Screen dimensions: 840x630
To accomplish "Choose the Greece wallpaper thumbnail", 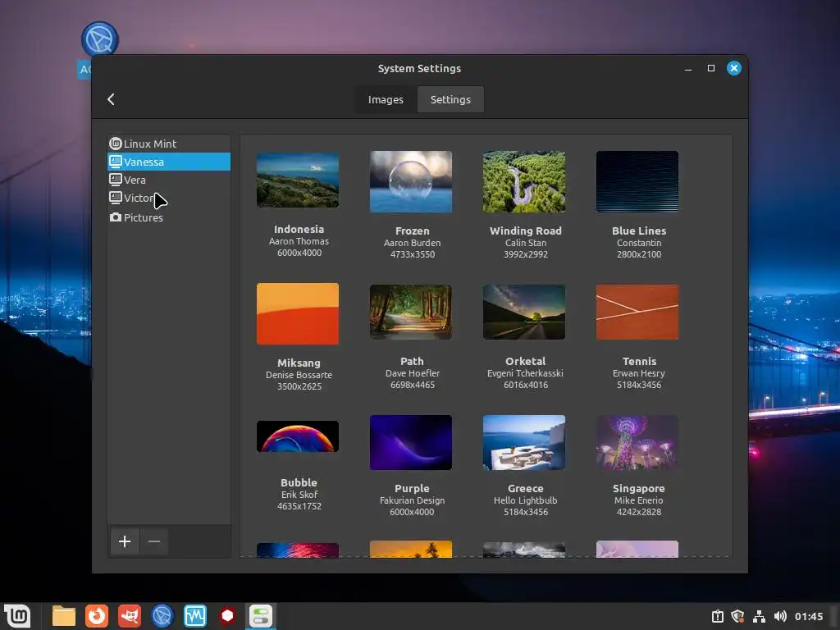I will [x=524, y=442].
